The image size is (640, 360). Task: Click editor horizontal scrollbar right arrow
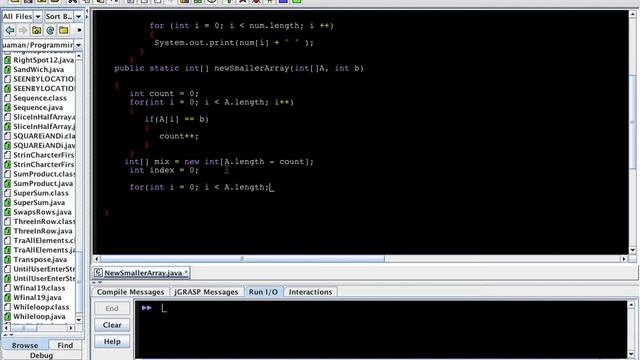[x=624, y=259]
